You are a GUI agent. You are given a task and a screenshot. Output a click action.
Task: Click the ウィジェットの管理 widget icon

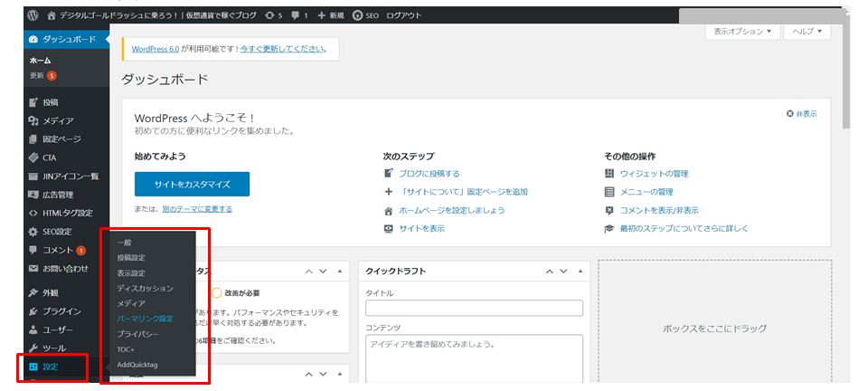tap(609, 174)
